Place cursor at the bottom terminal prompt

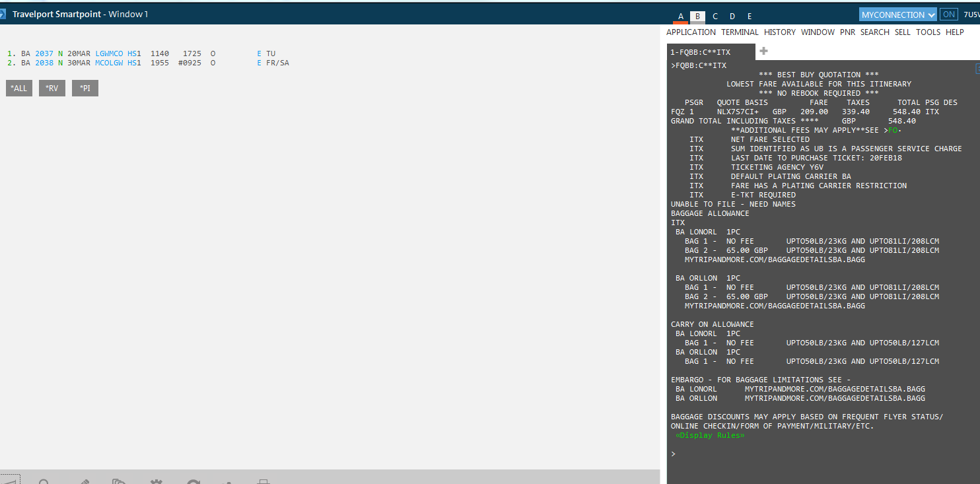click(x=674, y=454)
